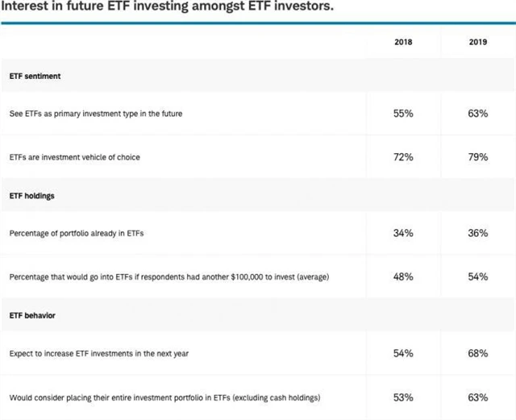Click the 'another $100,000 to invest' row label

coord(169,277)
